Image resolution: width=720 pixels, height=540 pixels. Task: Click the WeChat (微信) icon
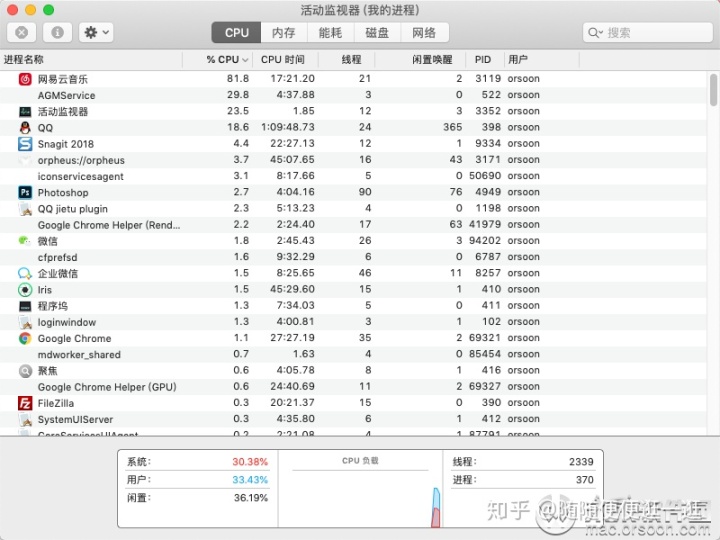coord(24,241)
